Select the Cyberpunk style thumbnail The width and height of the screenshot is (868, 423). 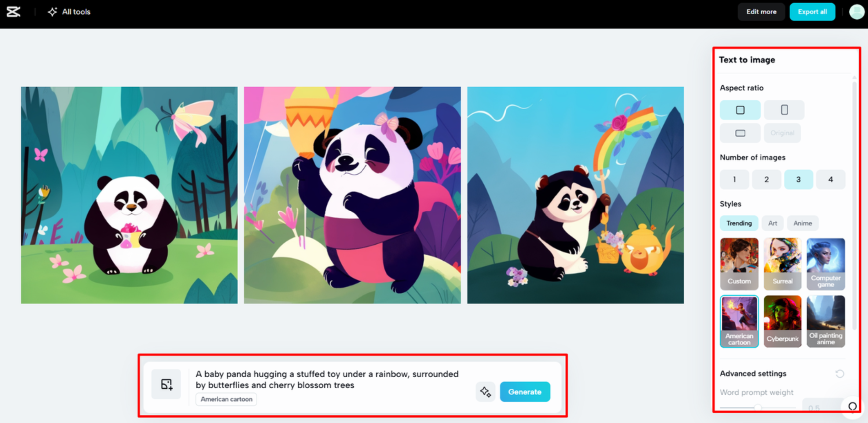tap(783, 321)
